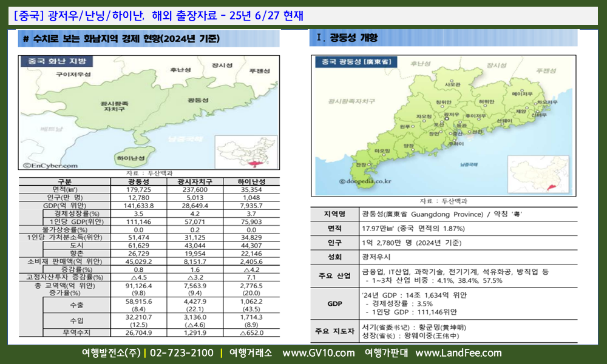This screenshot has height=364, width=607.
Task: Click the '주요 산업' row label
Action: point(335,276)
